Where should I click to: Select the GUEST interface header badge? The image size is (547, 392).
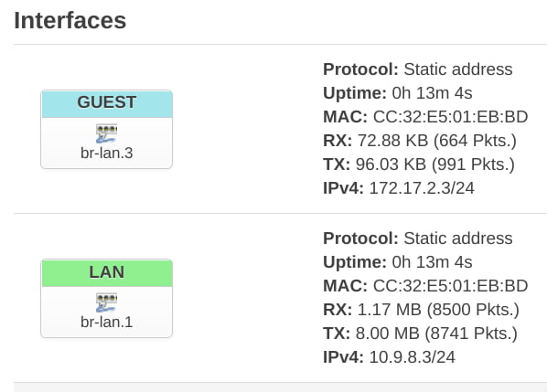107,103
